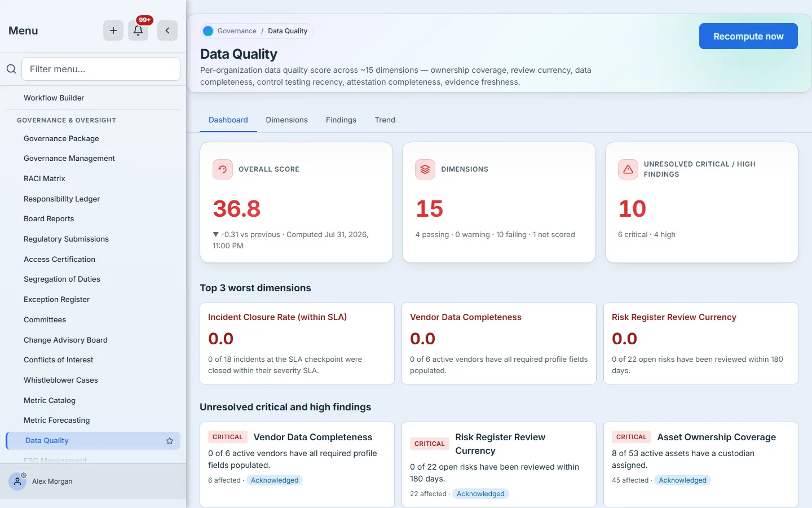
Task: Switch to the Dashboard tab
Action: pyautogui.click(x=228, y=120)
